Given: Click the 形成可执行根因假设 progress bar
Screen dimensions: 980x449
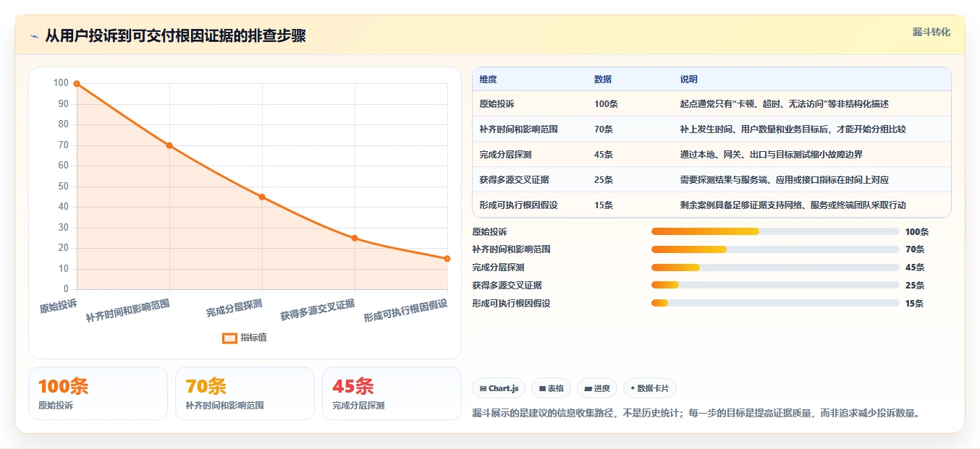Looking at the screenshot, I should pyautogui.click(x=775, y=304).
